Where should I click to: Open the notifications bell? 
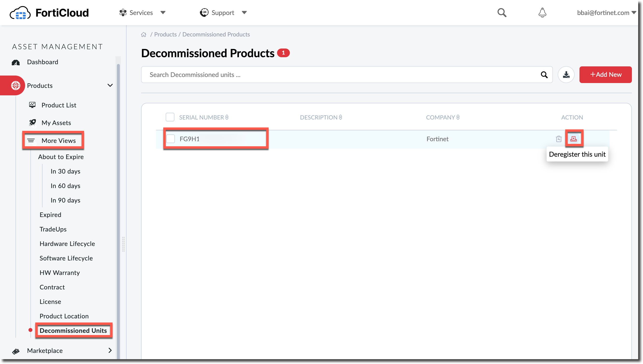[x=542, y=13]
